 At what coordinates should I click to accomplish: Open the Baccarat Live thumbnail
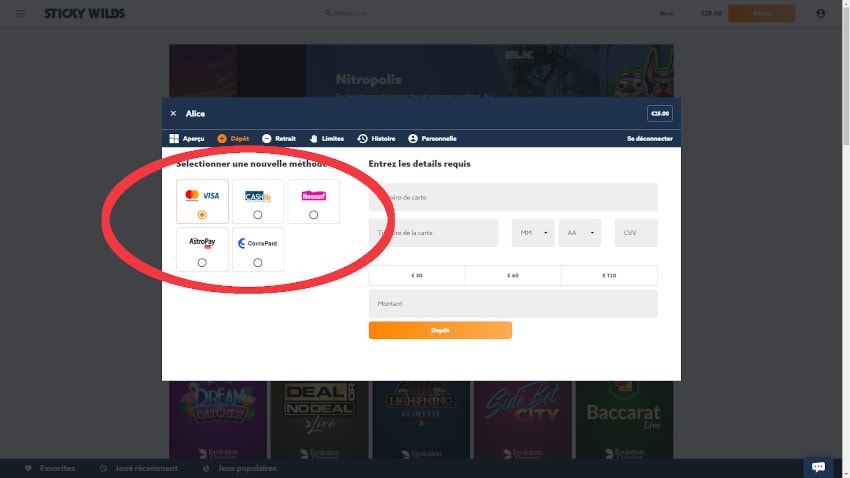[x=624, y=419]
